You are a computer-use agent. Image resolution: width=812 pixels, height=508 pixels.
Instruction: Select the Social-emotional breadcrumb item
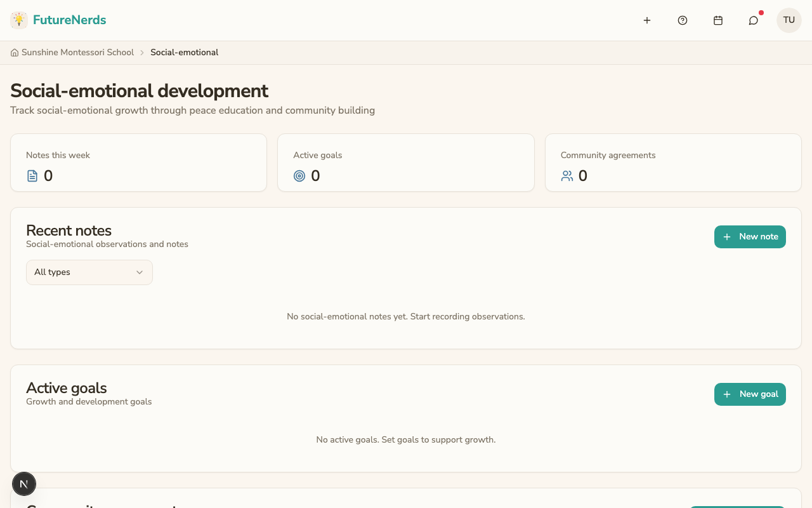point(184,52)
